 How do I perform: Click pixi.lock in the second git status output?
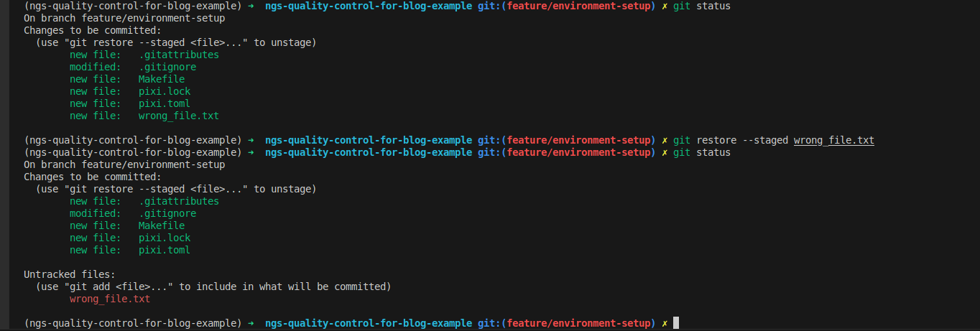pos(165,238)
